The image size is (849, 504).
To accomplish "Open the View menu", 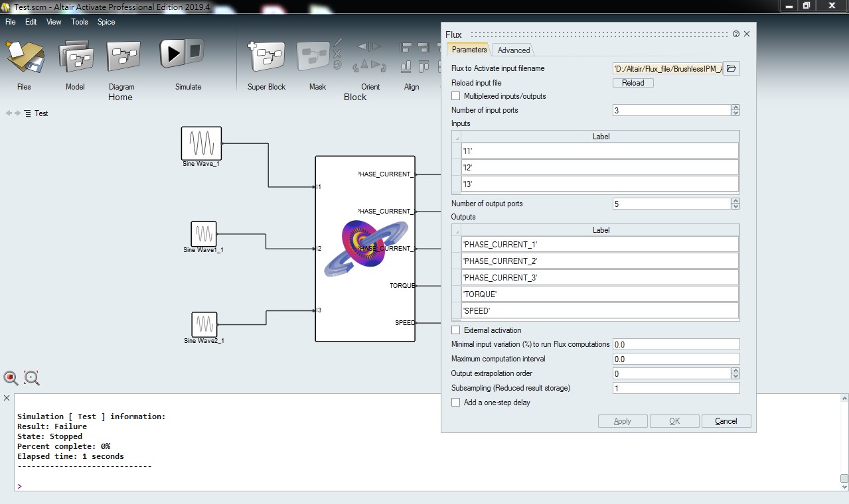I will (54, 22).
